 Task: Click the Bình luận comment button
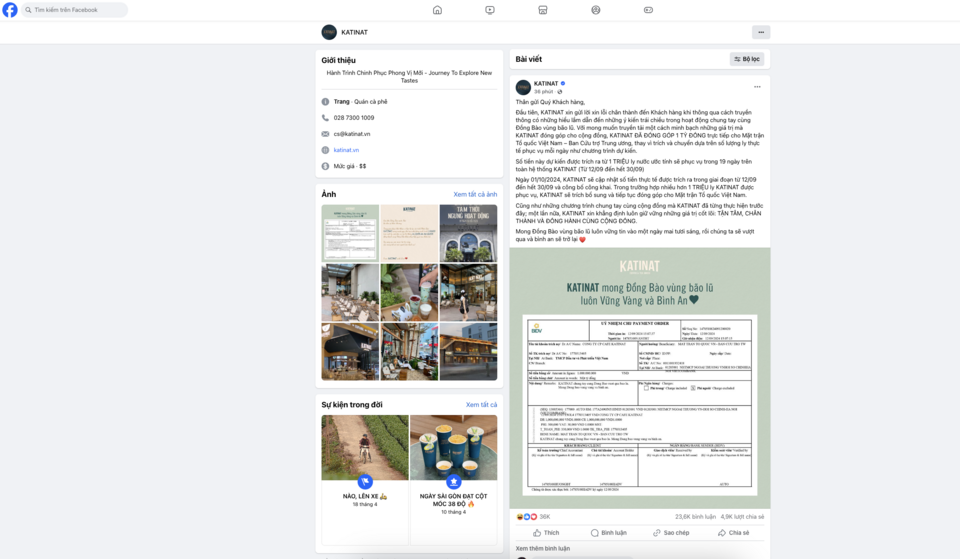609,533
